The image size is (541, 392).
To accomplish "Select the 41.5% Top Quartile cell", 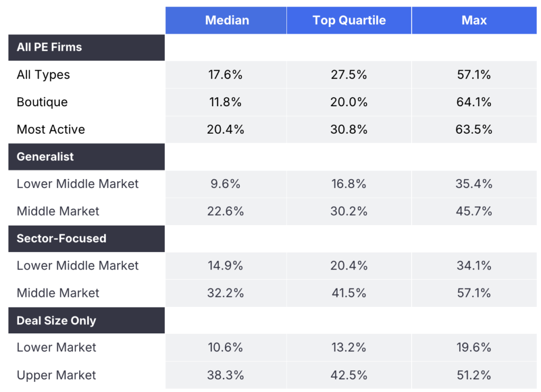I will 349,293.
